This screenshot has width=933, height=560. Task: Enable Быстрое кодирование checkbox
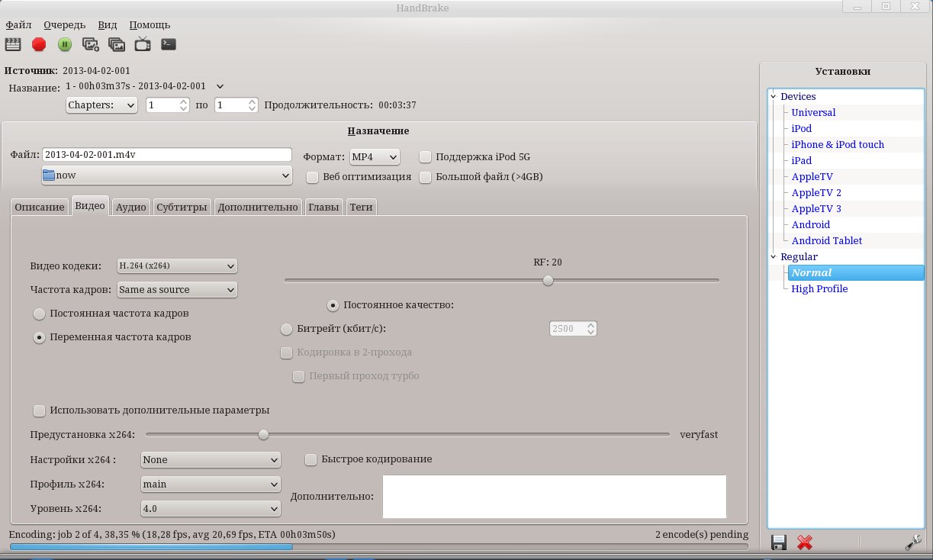[311, 459]
